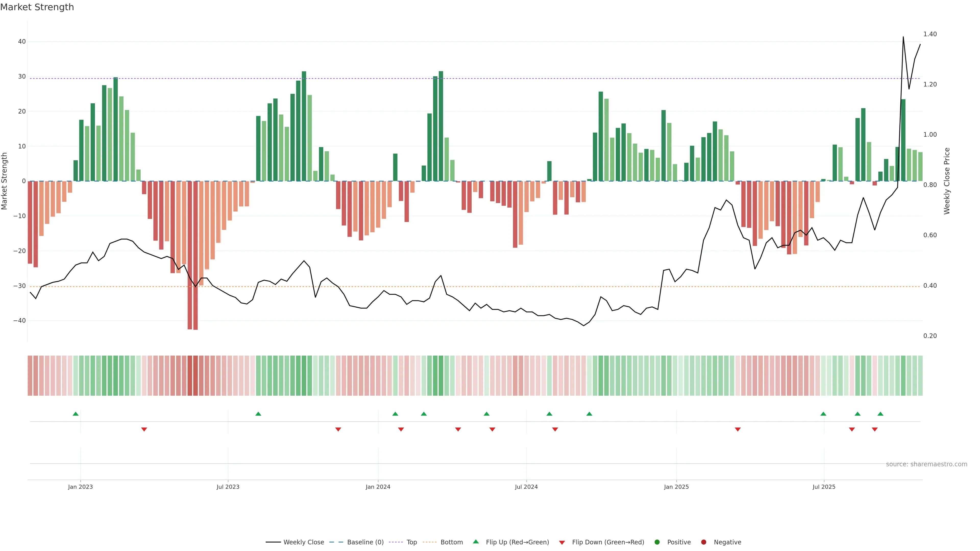
Task: Select the Jan 2023 x-axis label
Action: click(80, 487)
